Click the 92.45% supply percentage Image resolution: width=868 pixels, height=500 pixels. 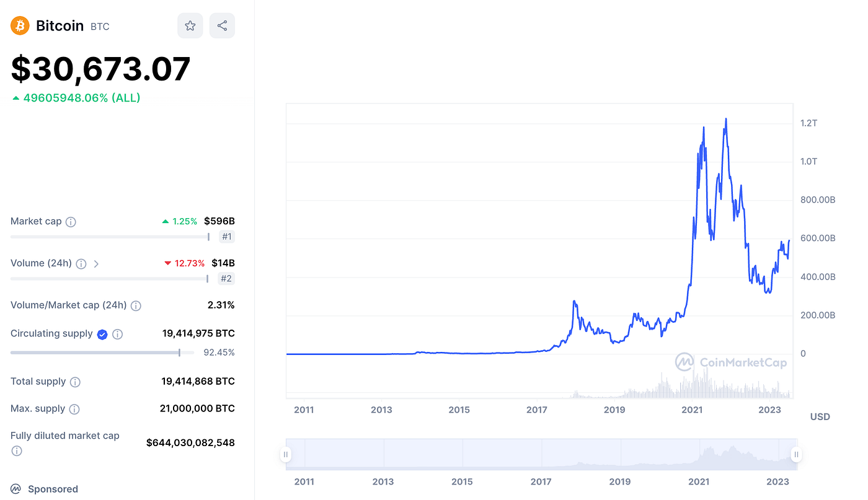click(219, 353)
